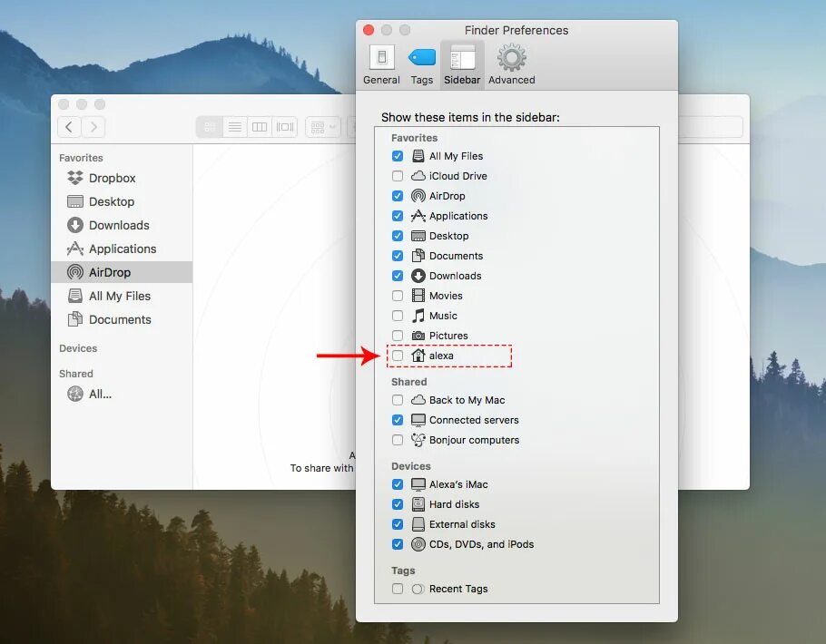Open the Tags preferences tab
The width and height of the screenshot is (826, 644).
coord(422,65)
